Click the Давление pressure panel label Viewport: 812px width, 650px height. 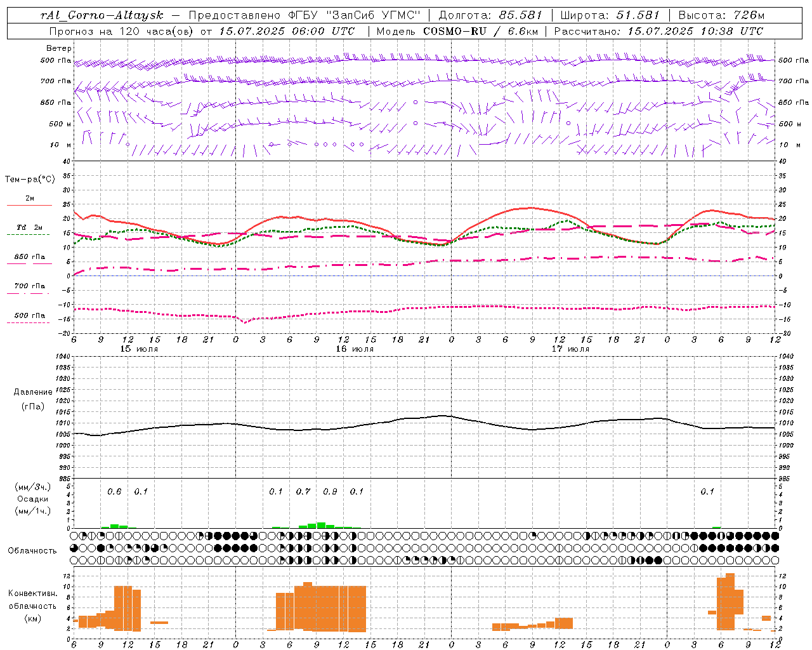(33, 392)
